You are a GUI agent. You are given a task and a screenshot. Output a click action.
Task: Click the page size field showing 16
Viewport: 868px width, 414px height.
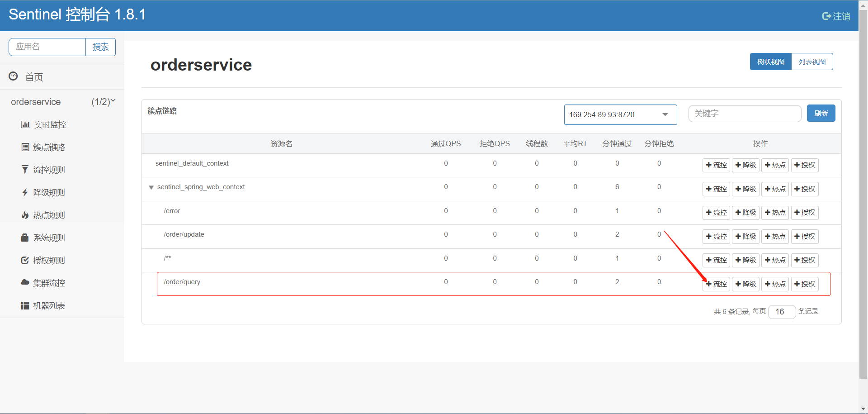pos(782,312)
